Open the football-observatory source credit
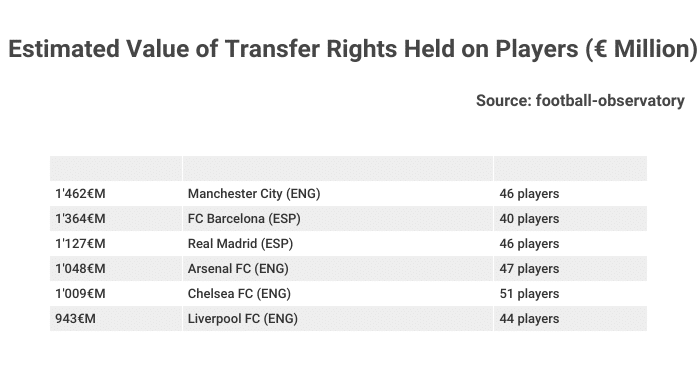 coord(580,101)
